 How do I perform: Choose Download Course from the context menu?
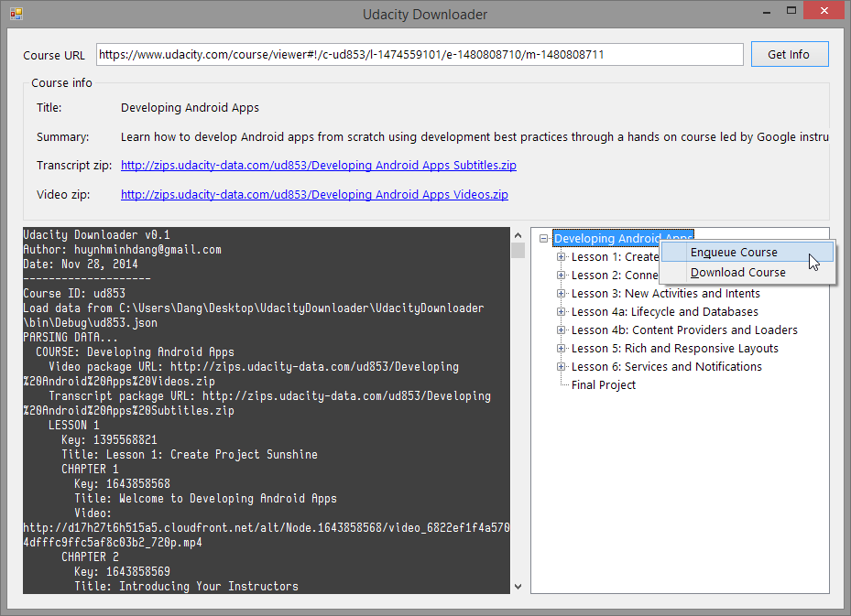747,272
